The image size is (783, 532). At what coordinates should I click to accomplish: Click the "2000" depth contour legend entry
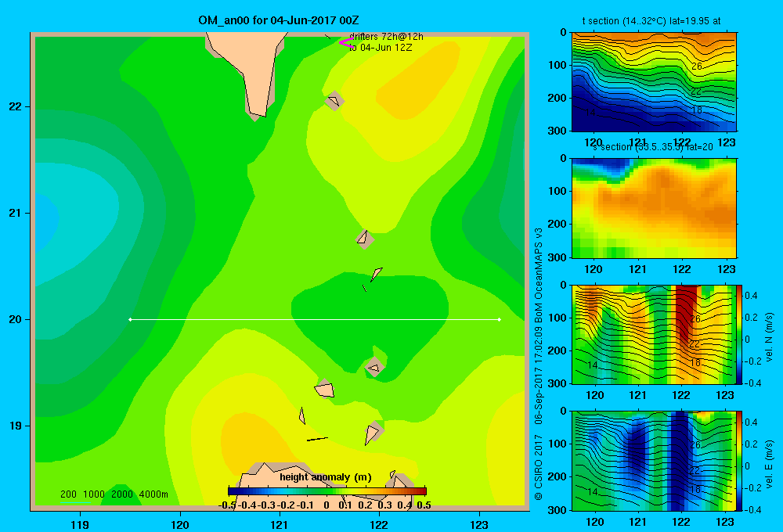coord(122,494)
